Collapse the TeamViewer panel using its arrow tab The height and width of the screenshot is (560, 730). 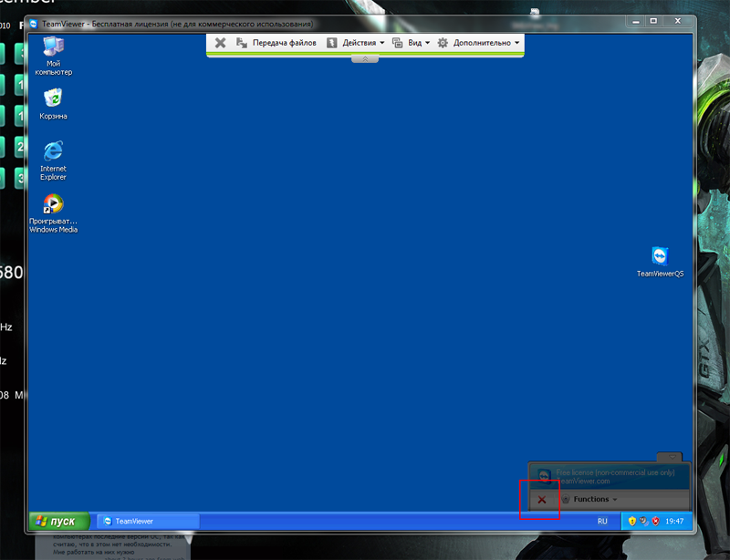[x=670, y=457]
